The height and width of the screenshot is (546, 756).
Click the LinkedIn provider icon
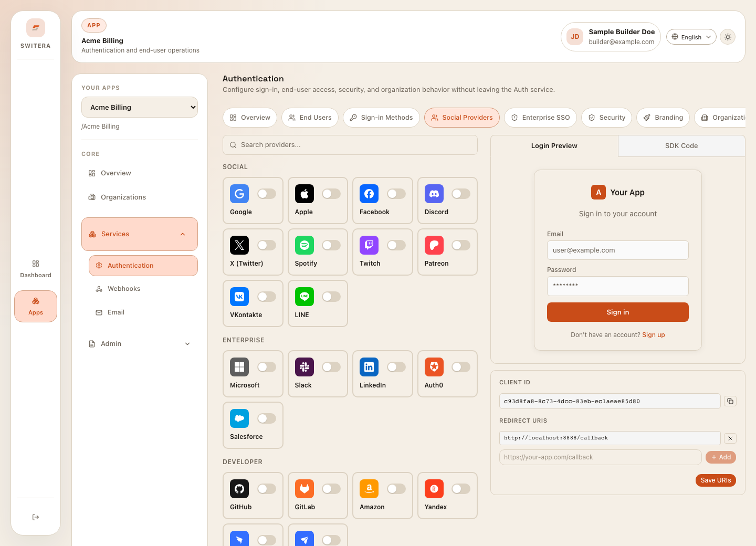[369, 367]
